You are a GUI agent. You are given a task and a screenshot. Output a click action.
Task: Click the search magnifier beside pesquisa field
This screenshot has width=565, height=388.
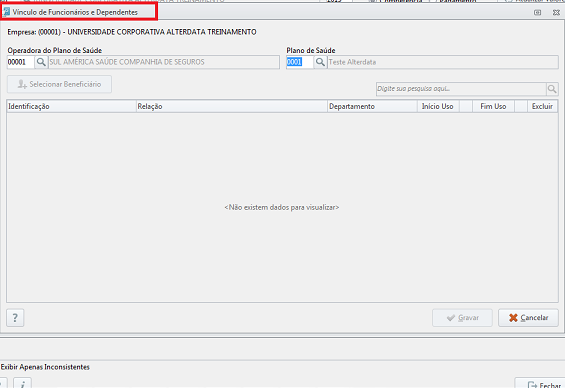[552, 89]
